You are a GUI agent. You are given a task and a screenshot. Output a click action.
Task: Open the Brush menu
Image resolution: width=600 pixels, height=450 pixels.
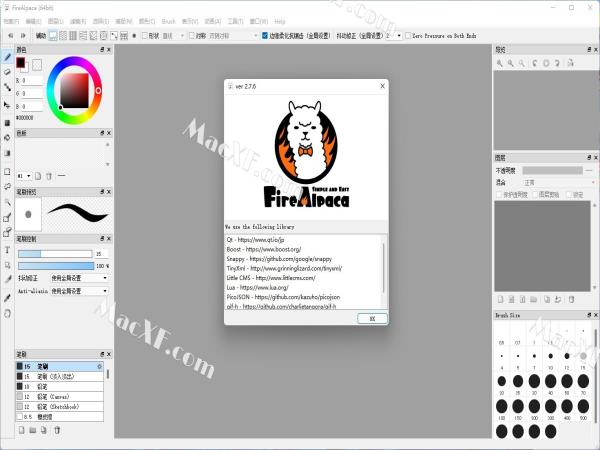pyautogui.click(x=168, y=21)
